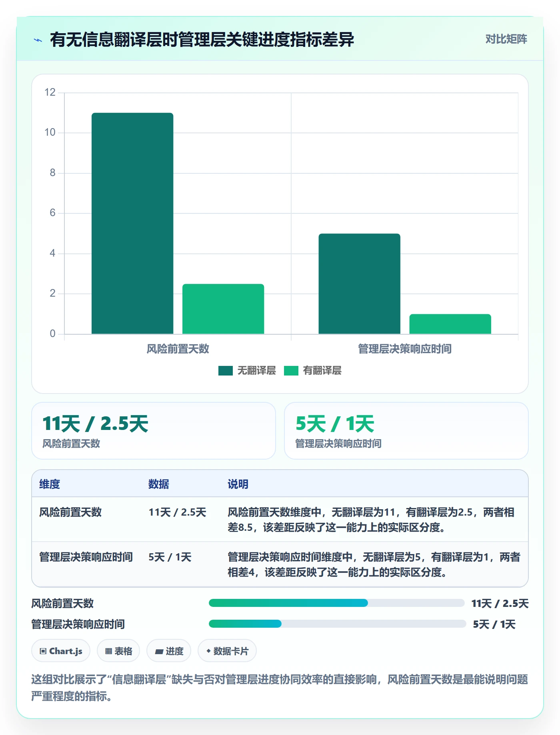Click the 管理层决策响应时间 progress bar
The height and width of the screenshot is (735, 560).
click(338, 624)
